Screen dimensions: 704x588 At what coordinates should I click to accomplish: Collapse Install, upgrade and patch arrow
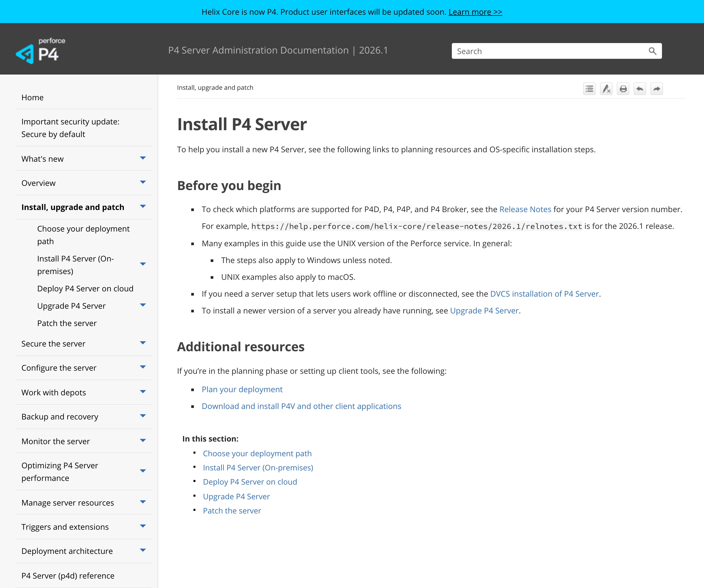pos(143,206)
